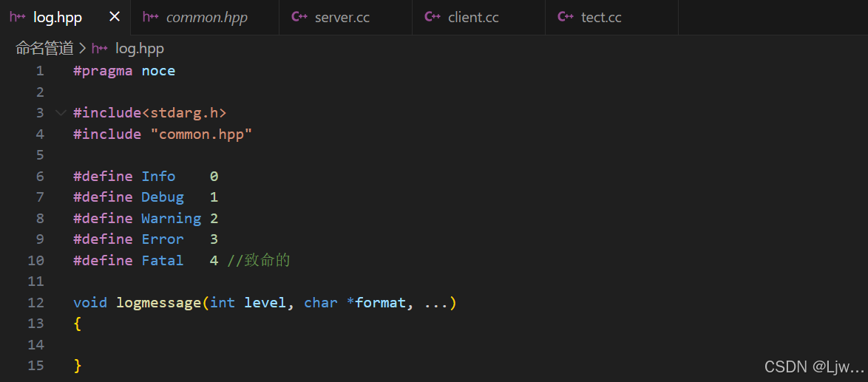Open the server.cc tab

point(342,17)
